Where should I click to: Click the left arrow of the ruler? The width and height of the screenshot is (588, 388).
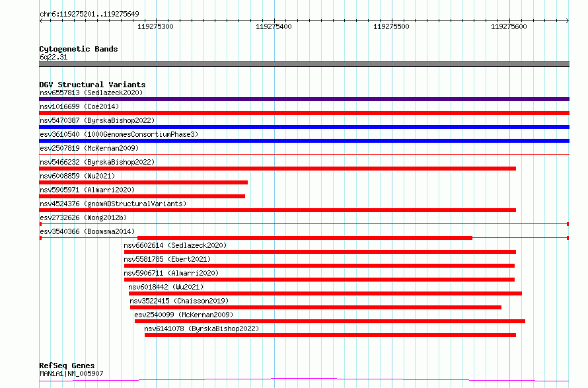coord(41,21)
